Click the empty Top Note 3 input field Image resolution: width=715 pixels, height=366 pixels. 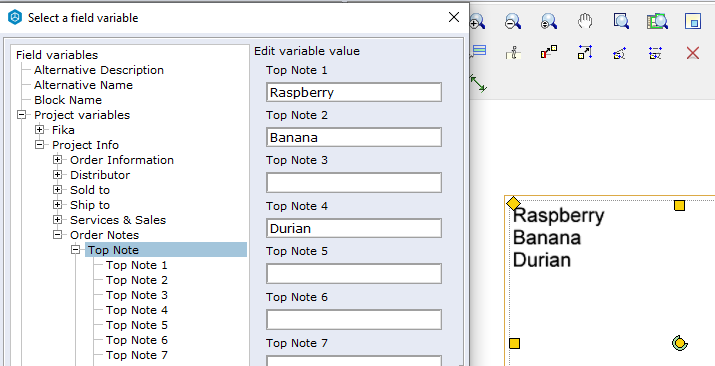click(x=354, y=183)
